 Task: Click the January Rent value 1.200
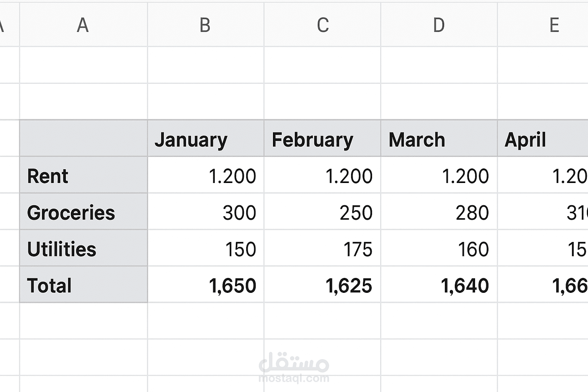pyautogui.click(x=231, y=176)
